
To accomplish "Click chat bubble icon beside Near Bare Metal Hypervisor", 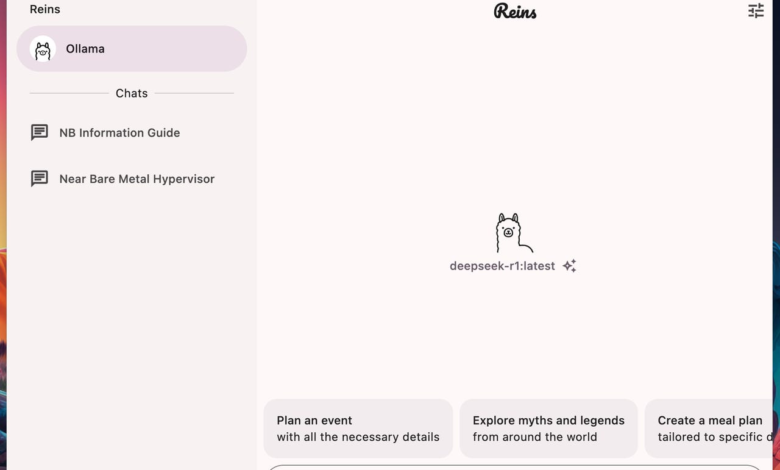I will coord(40,179).
